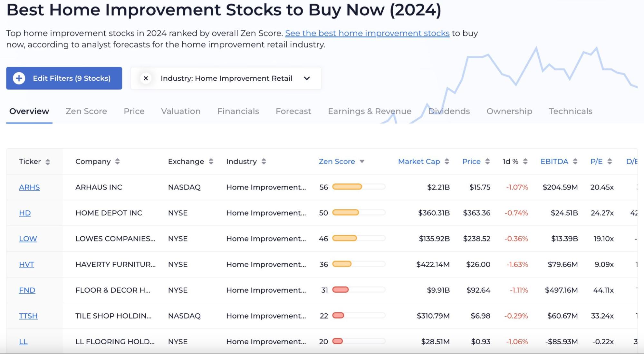Click Haverty Zen Score bar showing 36
The image size is (644, 354).
pos(359,264)
